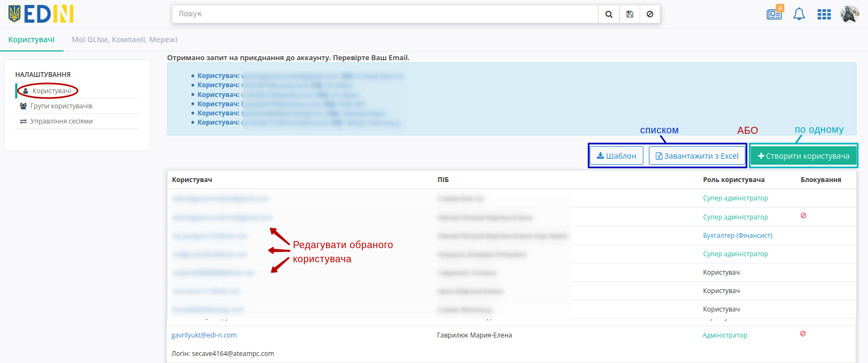Select the Користувачі tab
Viewport: 868px width, 363px height.
(x=31, y=40)
